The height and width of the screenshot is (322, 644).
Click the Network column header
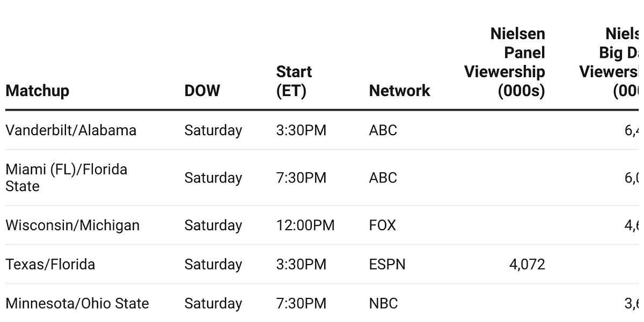click(x=399, y=91)
